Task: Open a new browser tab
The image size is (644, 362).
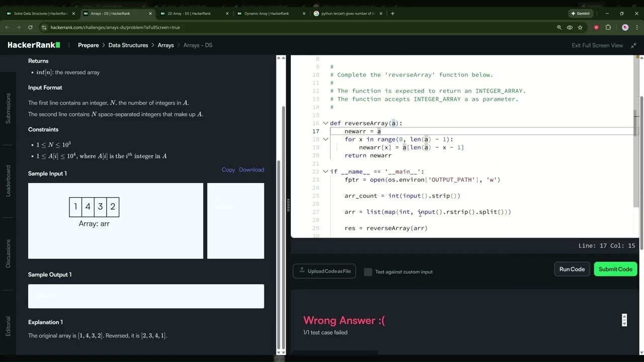Action: click(x=392, y=14)
